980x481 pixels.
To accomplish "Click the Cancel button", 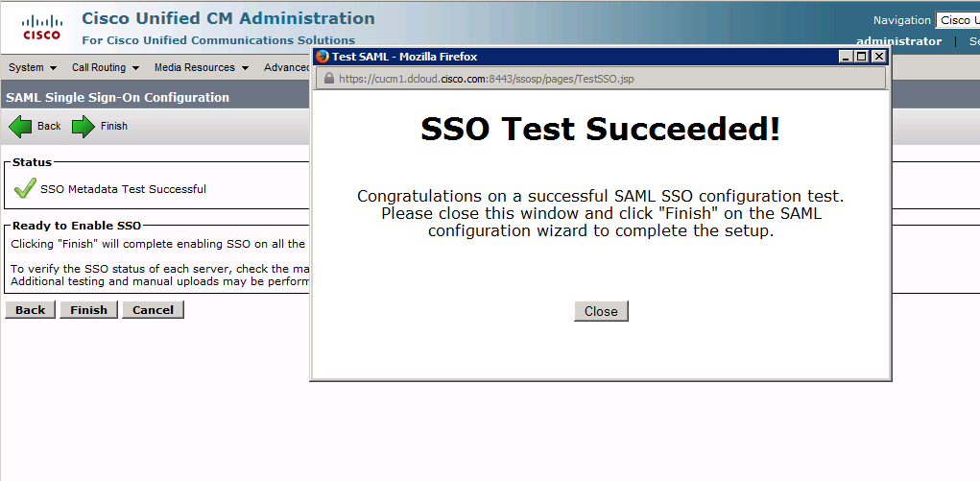I will pyautogui.click(x=154, y=309).
